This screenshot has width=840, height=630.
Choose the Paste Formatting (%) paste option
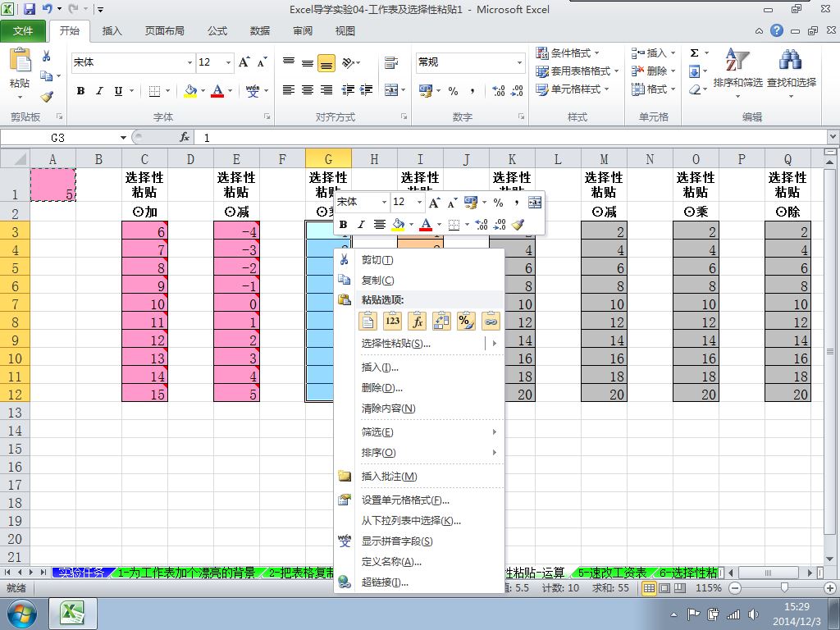pos(466,321)
